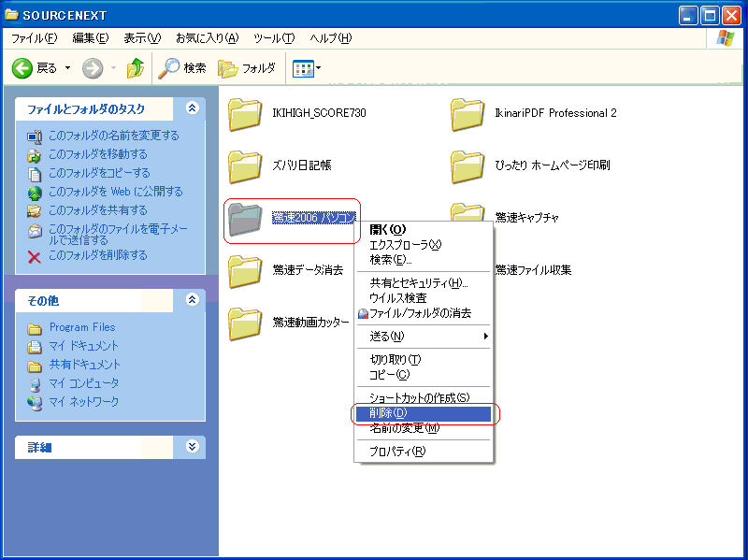Open the 編集(E) menu

point(91,38)
